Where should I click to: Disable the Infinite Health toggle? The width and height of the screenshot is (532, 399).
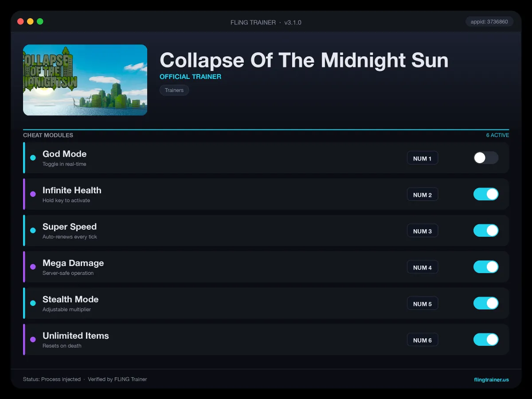(486, 194)
